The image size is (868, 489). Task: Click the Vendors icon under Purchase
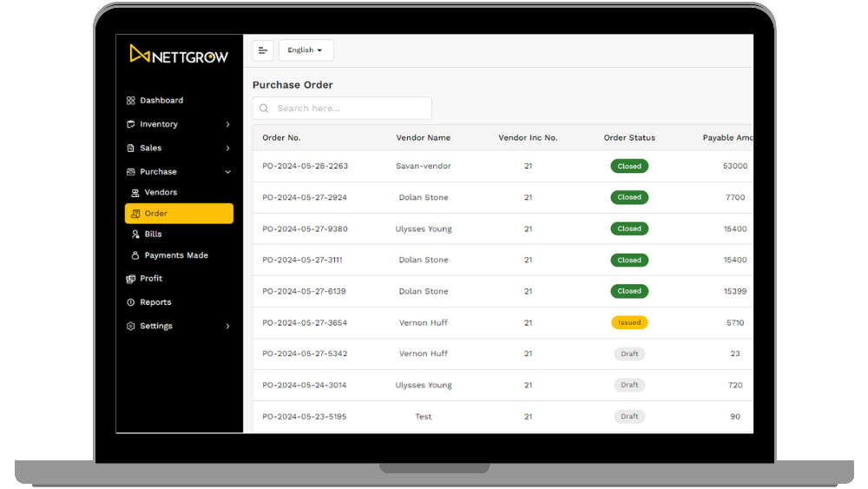pos(135,193)
